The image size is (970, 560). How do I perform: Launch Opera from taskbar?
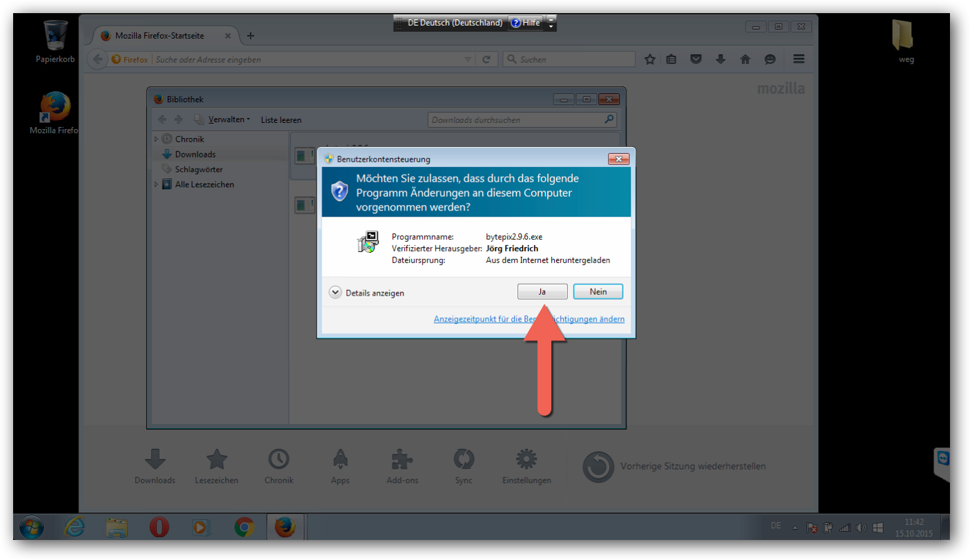(159, 528)
